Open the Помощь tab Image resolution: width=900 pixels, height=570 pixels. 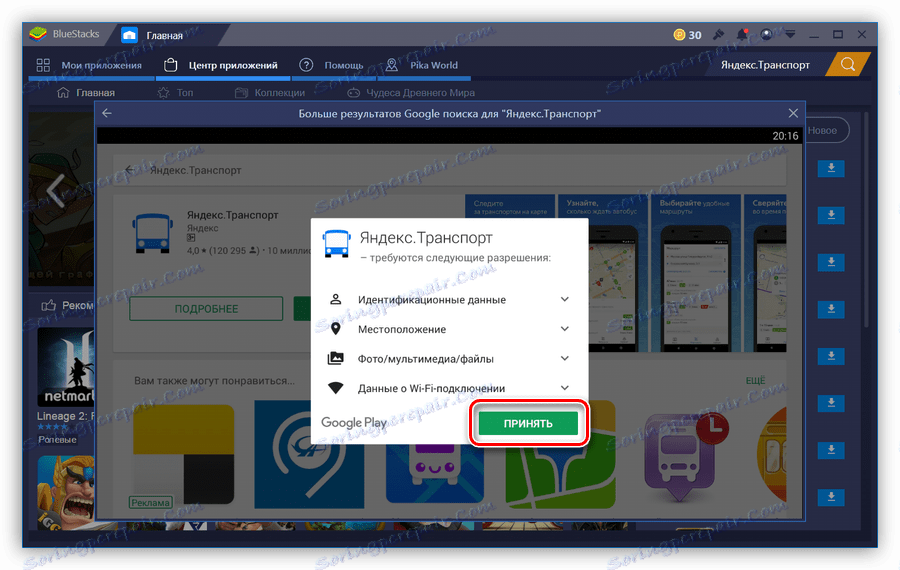click(x=332, y=65)
